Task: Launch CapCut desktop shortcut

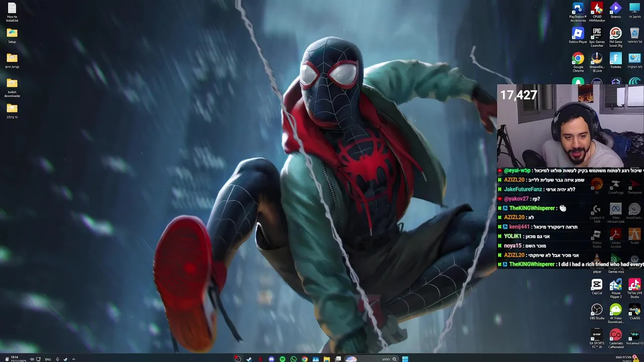Action: pyautogui.click(x=597, y=287)
